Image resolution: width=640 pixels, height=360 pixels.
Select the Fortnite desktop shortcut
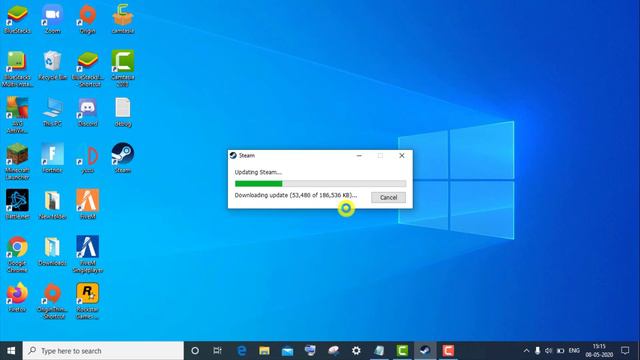point(52,158)
